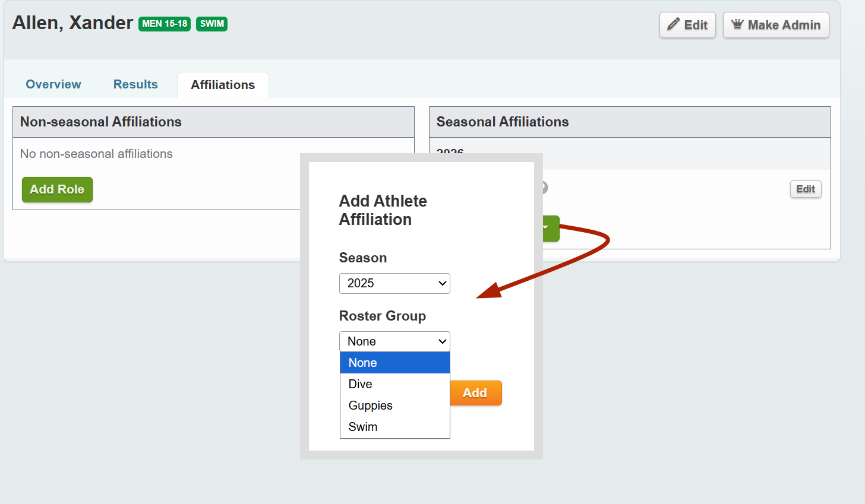
Task: Click Edit in the Seasonal Affiliations panel
Action: (806, 189)
